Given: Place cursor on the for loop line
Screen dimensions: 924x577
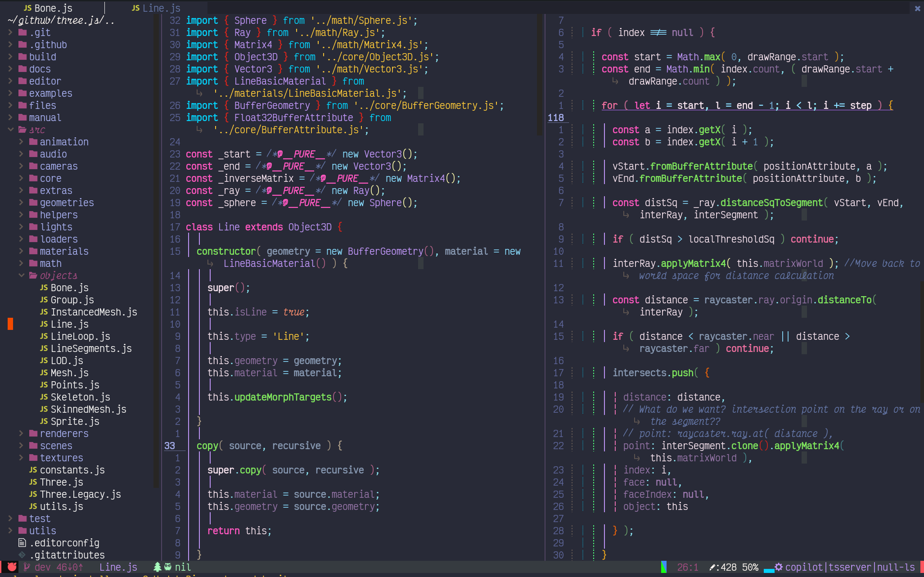Looking at the screenshot, I should (747, 105).
